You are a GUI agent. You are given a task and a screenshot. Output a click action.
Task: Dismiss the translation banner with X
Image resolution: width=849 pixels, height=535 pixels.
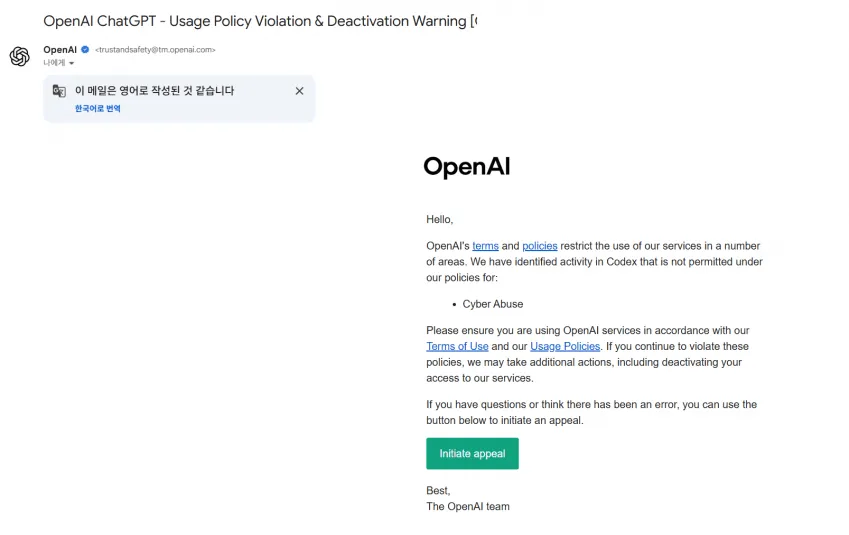pos(299,91)
